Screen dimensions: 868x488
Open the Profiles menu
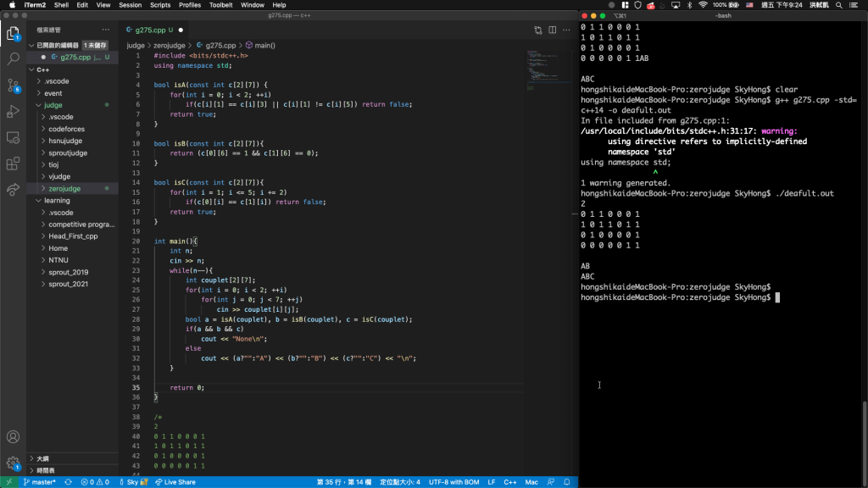coord(190,5)
